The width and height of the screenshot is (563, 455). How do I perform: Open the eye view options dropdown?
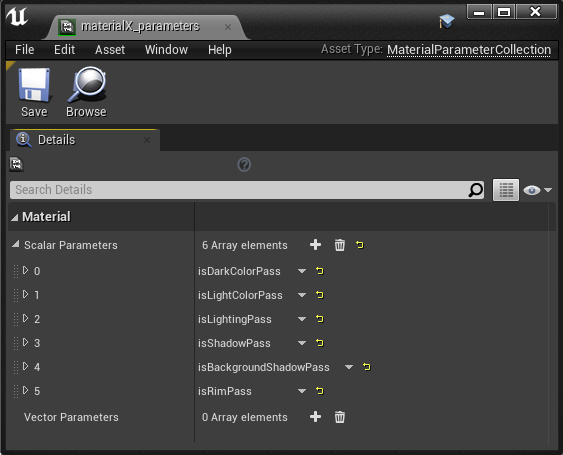[x=538, y=190]
